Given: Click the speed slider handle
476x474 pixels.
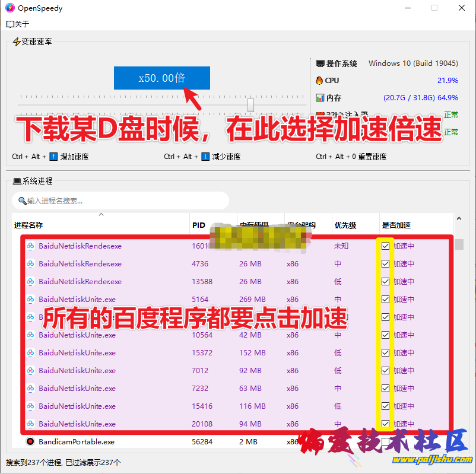Looking at the screenshot, I should 250,104.
